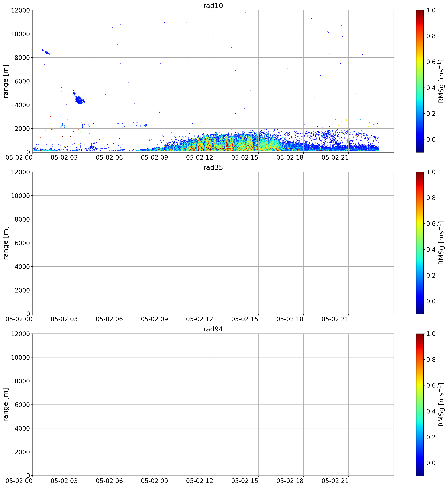Click the '05-02 09' tick under rad94
This screenshot has height=487, width=448.
(154, 481)
